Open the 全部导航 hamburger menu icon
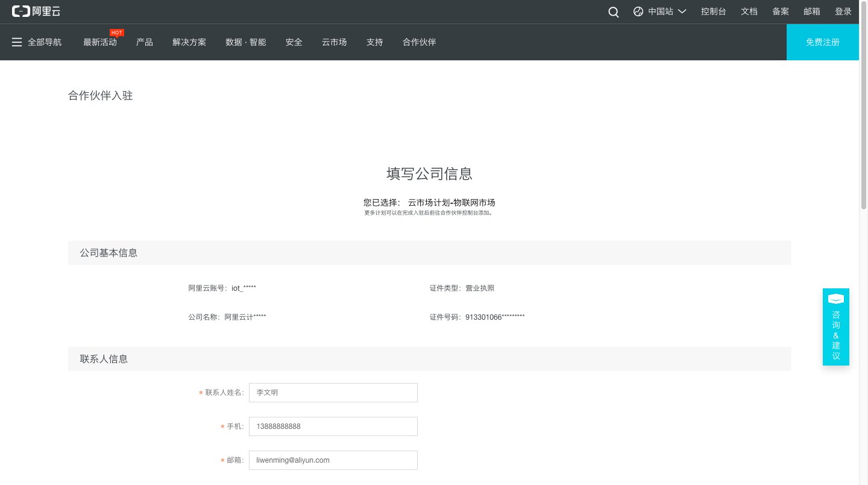The image size is (868, 485). 17,42
